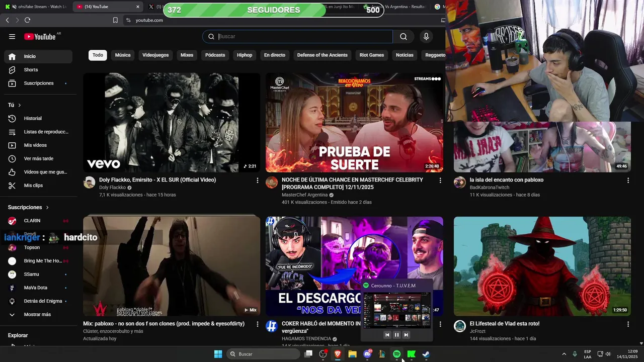Viewport: 644px width, 362px height.
Task: Open the YouTube hamburger guide menu
Action: (x=12, y=37)
